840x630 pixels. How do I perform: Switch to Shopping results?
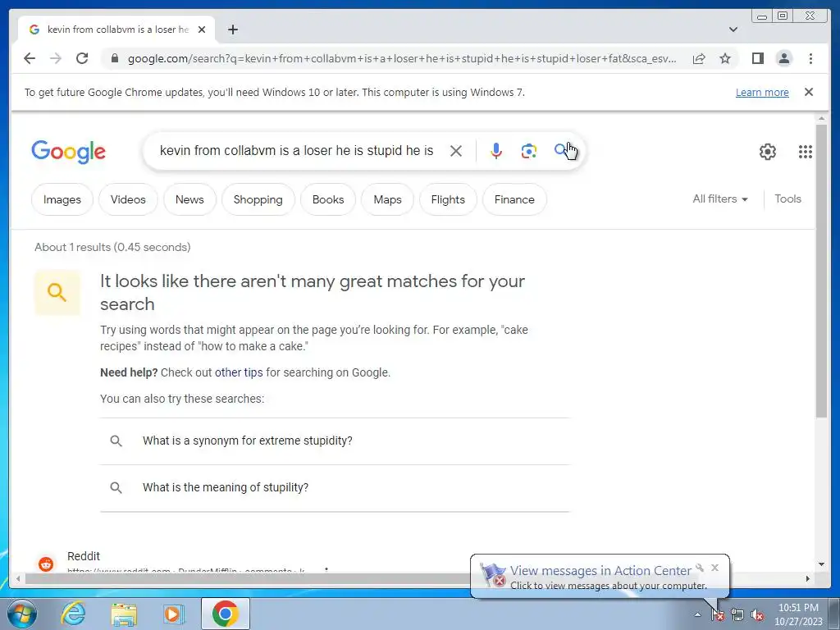pyautogui.click(x=258, y=199)
